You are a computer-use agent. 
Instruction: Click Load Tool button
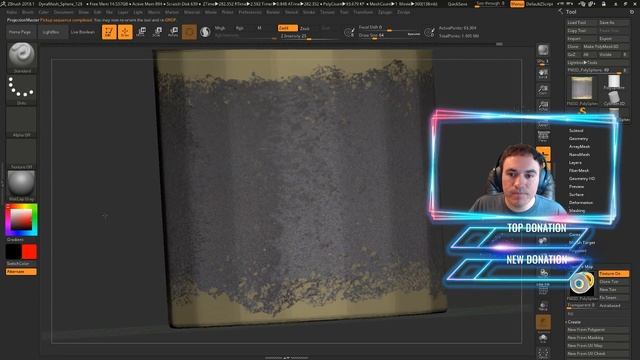(582, 23)
